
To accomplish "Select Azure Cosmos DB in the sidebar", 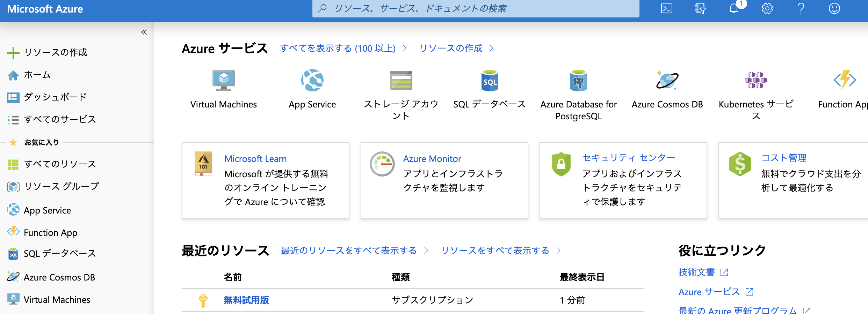I will [x=59, y=277].
